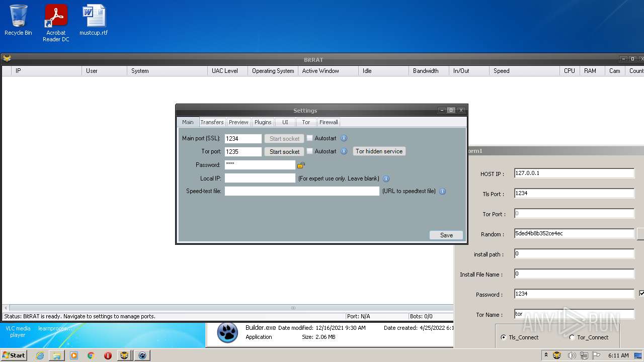Image resolution: width=644 pixels, height=362 pixels.
Task: Click Start socket for Main port
Action: coord(284,138)
